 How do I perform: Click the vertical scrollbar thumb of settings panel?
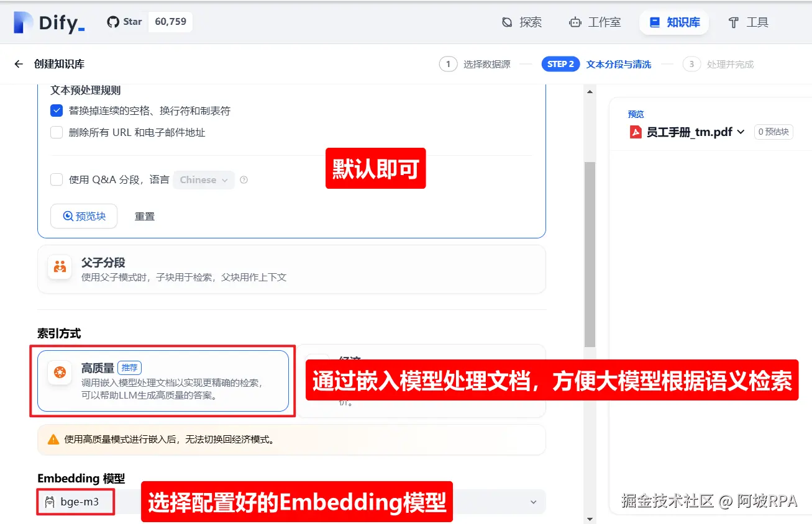coord(590,254)
